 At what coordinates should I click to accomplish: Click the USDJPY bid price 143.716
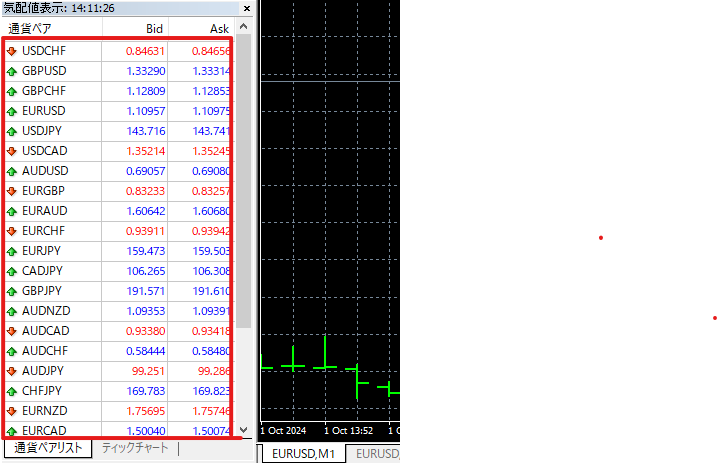pos(146,131)
